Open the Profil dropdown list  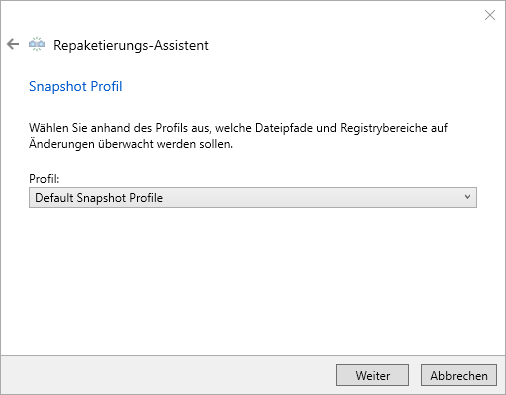pyautogui.click(x=253, y=197)
